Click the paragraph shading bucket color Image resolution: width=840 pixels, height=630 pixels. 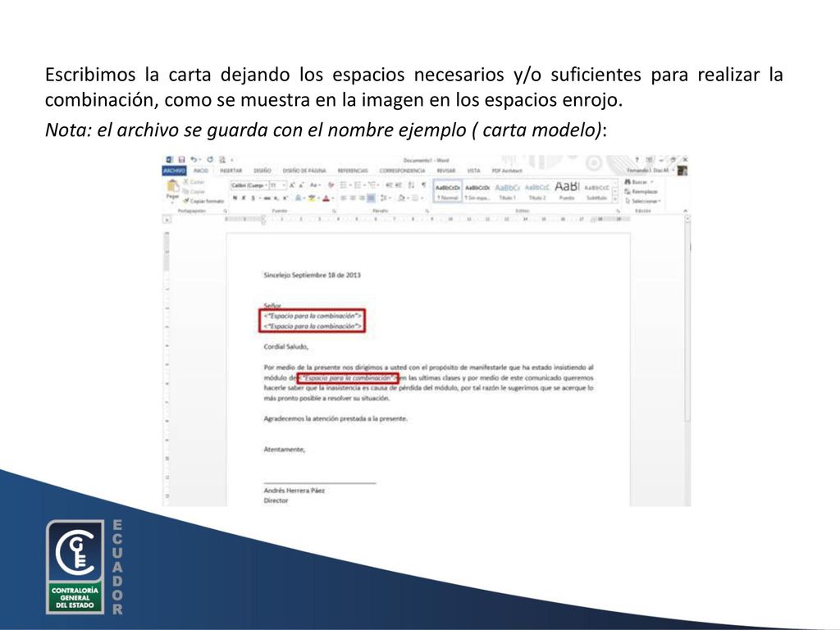click(x=401, y=199)
